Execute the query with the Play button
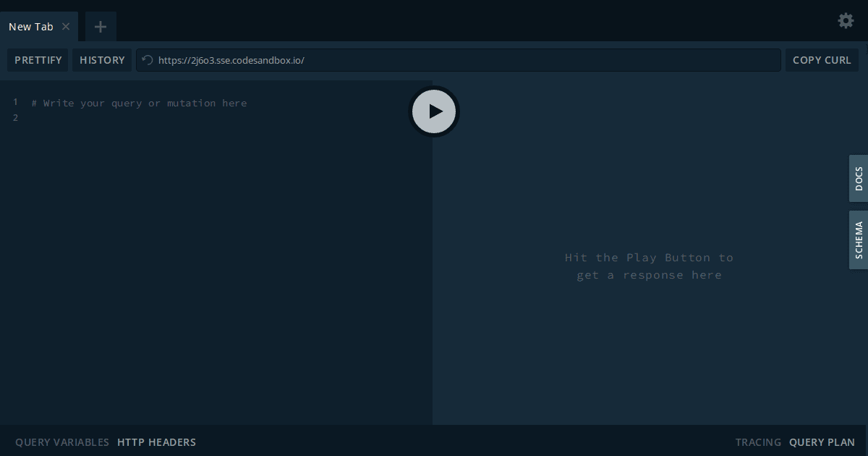Image resolution: width=868 pixels, height=456 pixels. pos(434,111)
